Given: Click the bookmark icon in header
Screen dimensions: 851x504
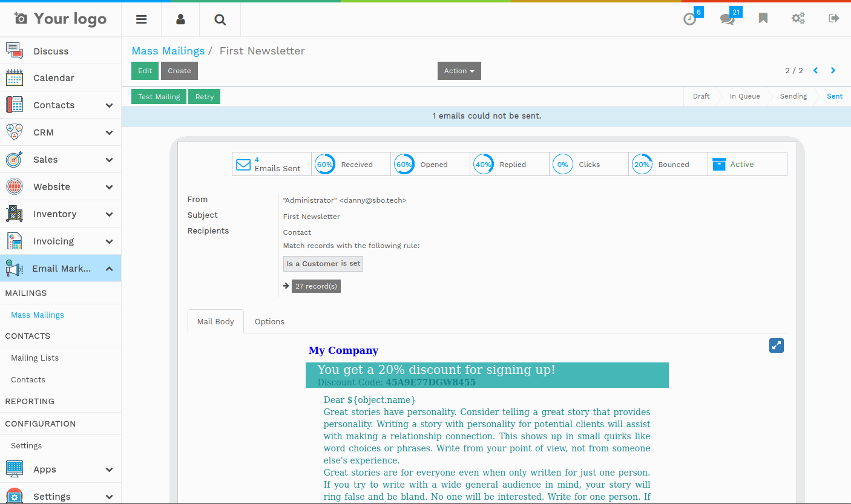Looking at the screenshot, I should (763, 18).
